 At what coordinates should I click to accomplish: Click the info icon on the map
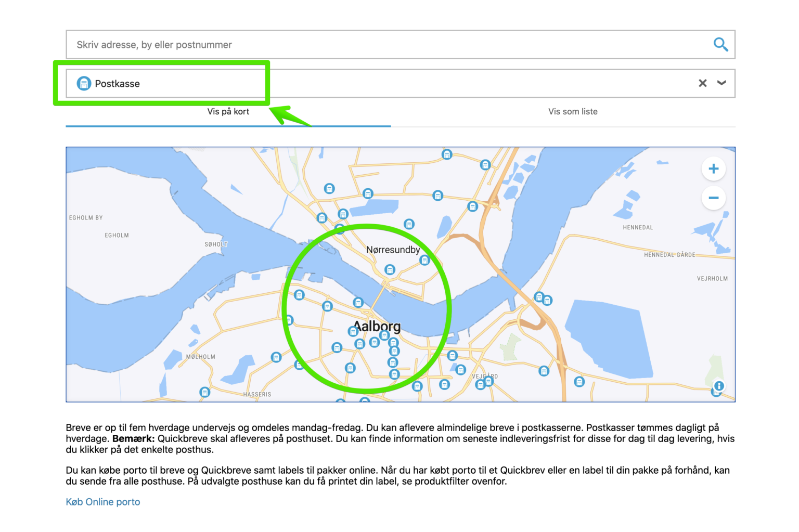718,386
